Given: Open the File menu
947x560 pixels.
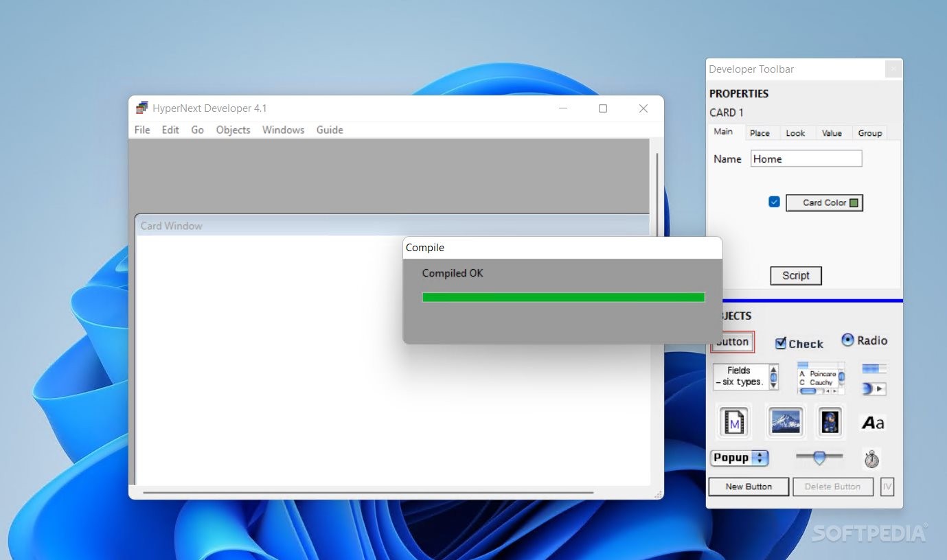Looking at the screenshot, I should coord(142,130).
